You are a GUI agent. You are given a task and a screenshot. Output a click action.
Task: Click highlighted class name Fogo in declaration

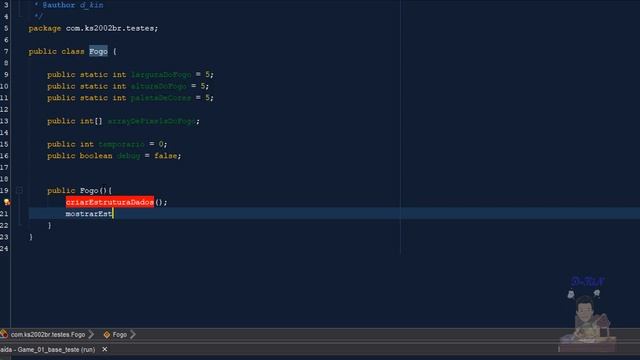tap(98, 51)
